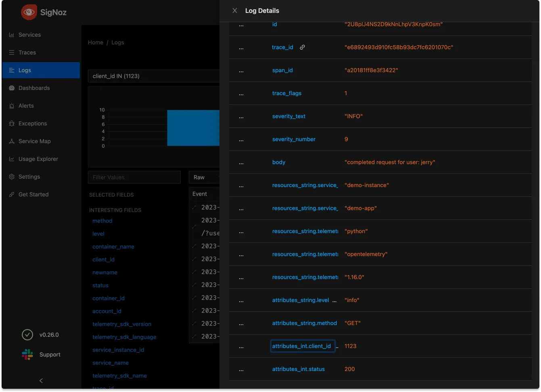
Task: Click the value "completed request for user: jerry"
Action: pyautogui.click(x=390, y=162)
